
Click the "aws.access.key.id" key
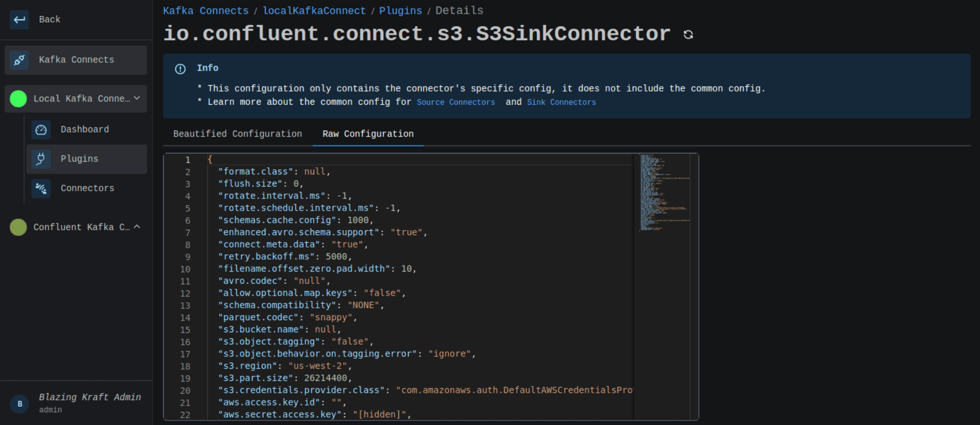(269, 403)
